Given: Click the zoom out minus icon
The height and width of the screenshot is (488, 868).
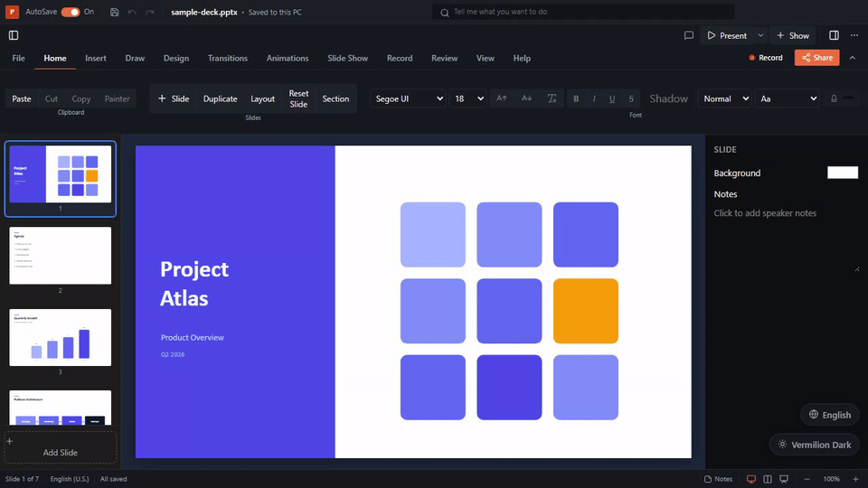Looking at the screenshot, I should point(807,479).
